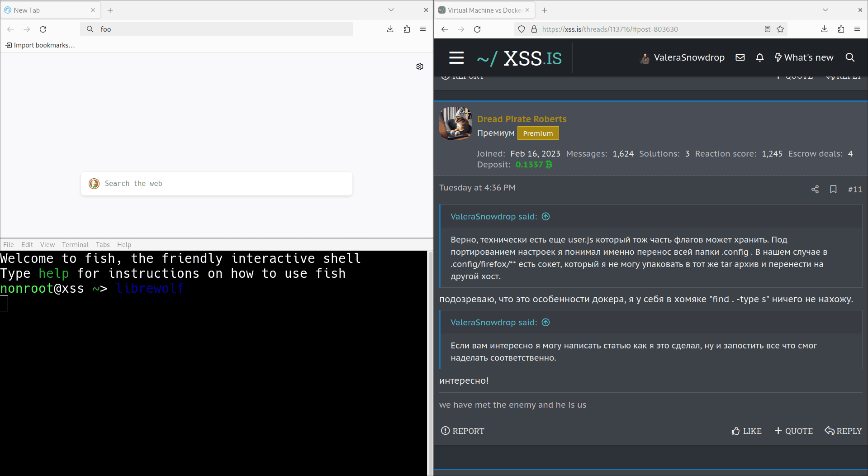Close the New Tab tab
The height and width of the screenshot is (476, 868).
[93, 10]
